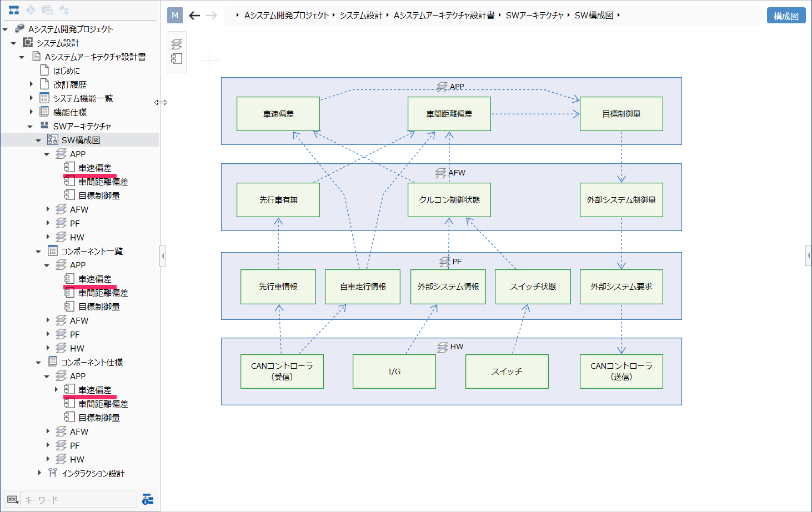
Task: Expand HW under コンポーネント仕様
Action: [48, 459]
